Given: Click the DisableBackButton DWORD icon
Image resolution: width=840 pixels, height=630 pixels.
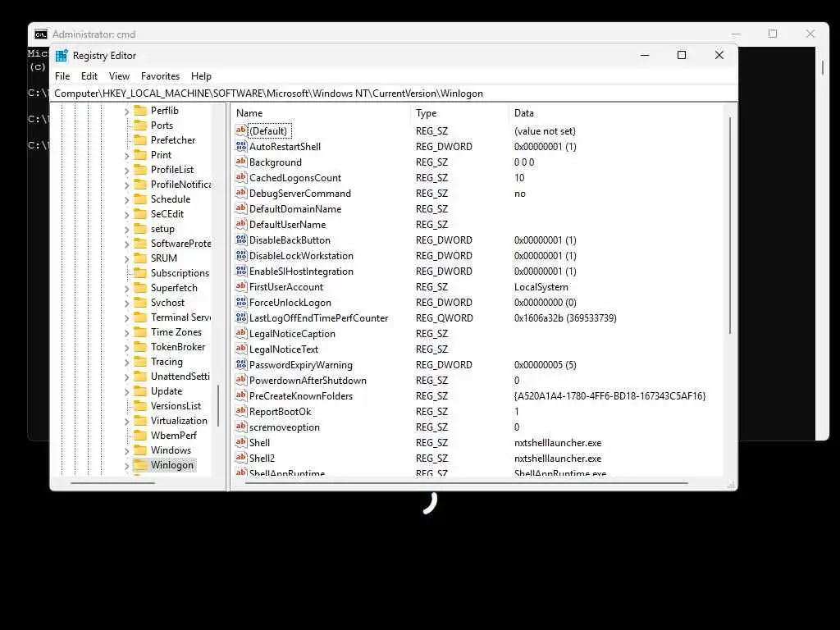Looking at the screenshot, I should click(x=241, y=240).
